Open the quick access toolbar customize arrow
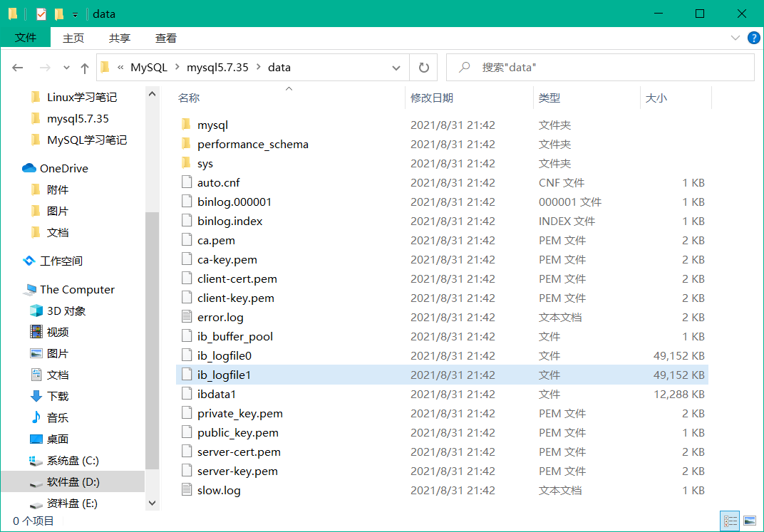This screenshot has height=532, width=764. [x=75, y=15]
